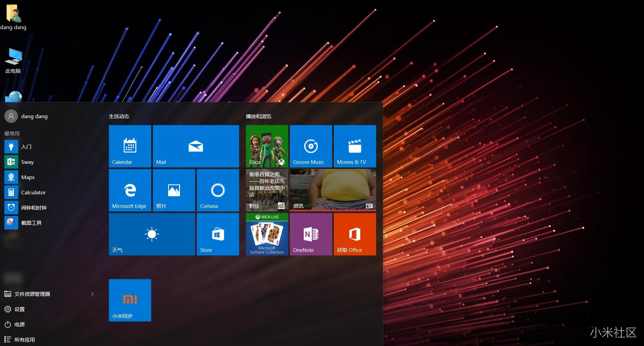644x346 pixels.
Task: Launch Microsoft Edge from its tile
Action: pyautogui.click(x=130, y=190)
